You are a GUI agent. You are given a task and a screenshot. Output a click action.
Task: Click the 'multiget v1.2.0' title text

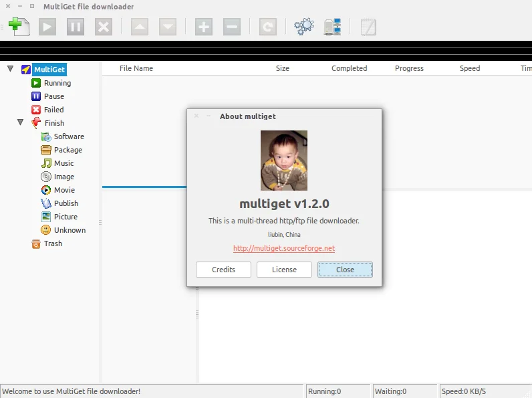284,204
